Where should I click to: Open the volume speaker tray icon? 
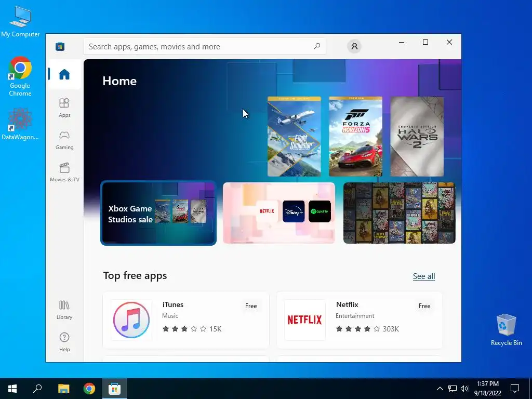coord(464,389)
